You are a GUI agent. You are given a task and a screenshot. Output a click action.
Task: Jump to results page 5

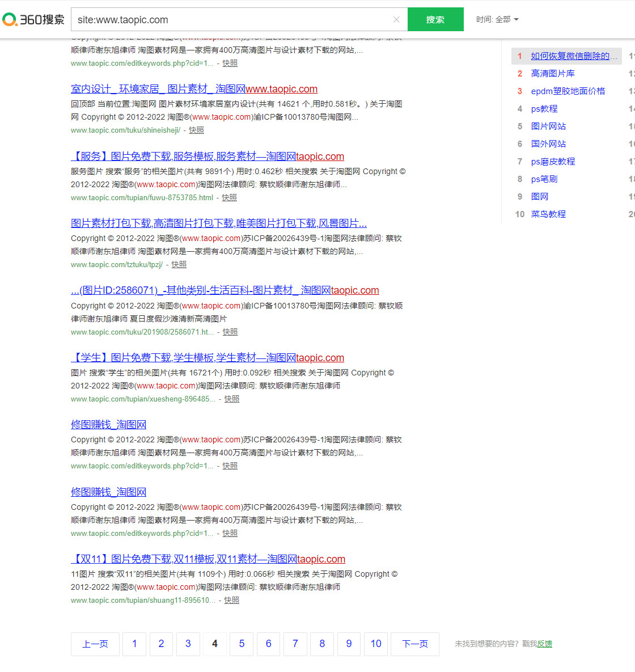pyautogui.click(x=242, y=644)
